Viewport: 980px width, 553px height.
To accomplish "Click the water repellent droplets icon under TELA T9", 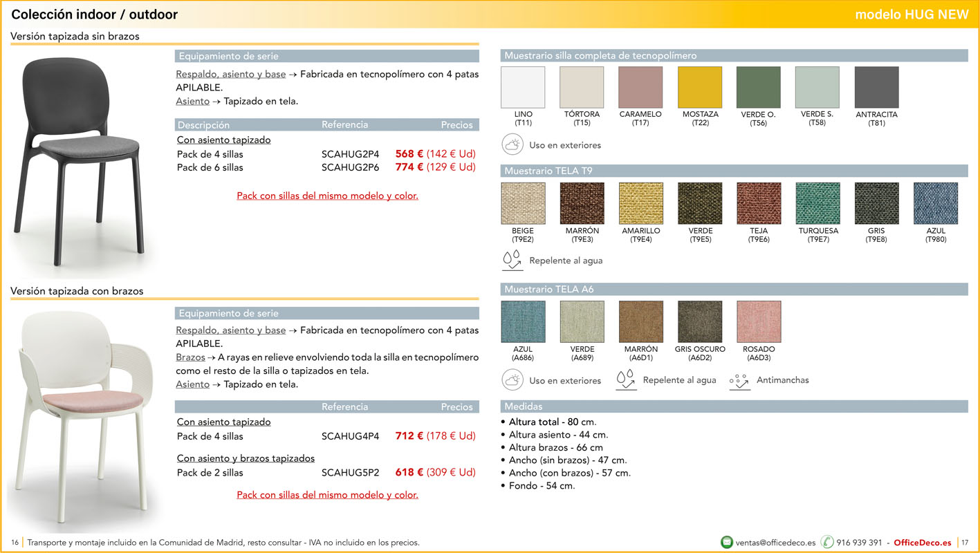I will point(512,261).
